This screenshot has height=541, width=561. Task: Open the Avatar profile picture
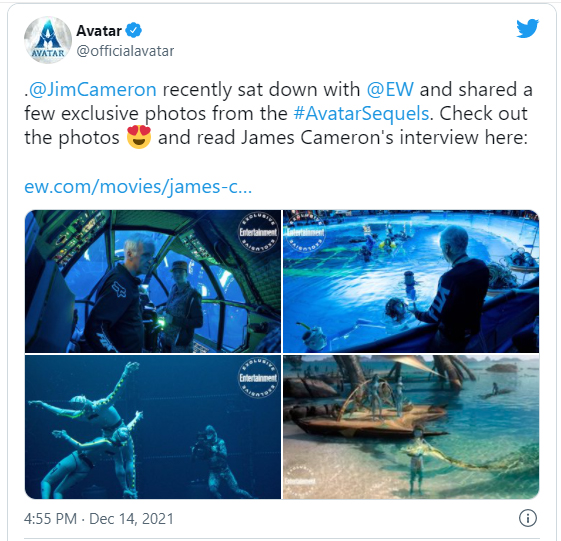tap(48, 40)
